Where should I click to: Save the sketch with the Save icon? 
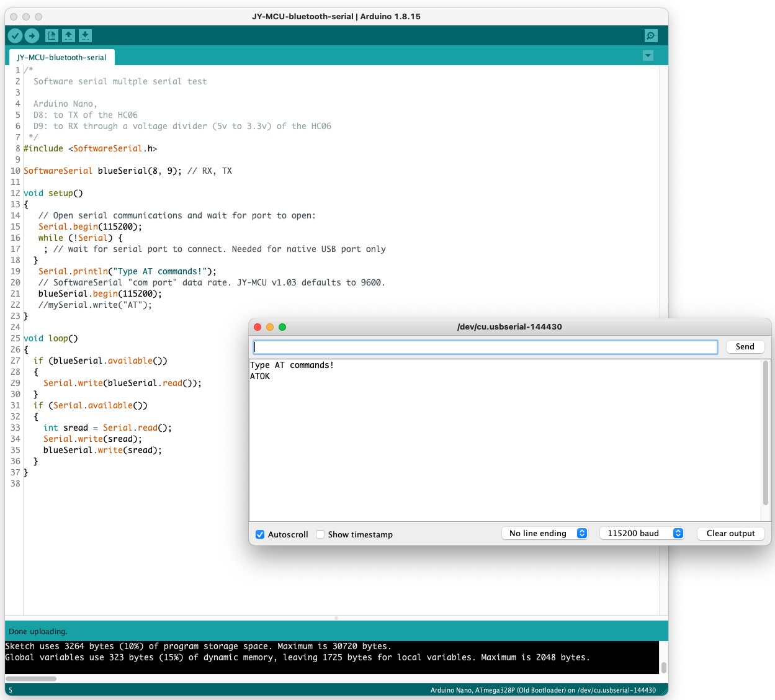point(85,36)
